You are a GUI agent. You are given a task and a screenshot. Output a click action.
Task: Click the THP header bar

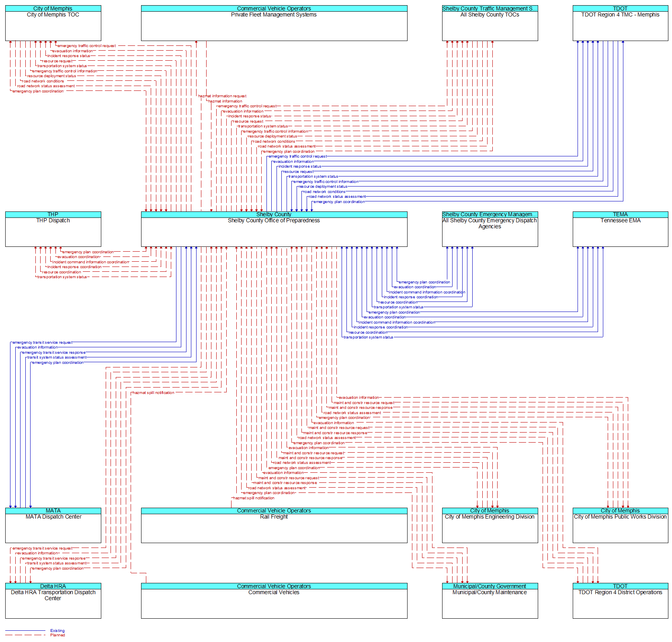tap(53, 215)
